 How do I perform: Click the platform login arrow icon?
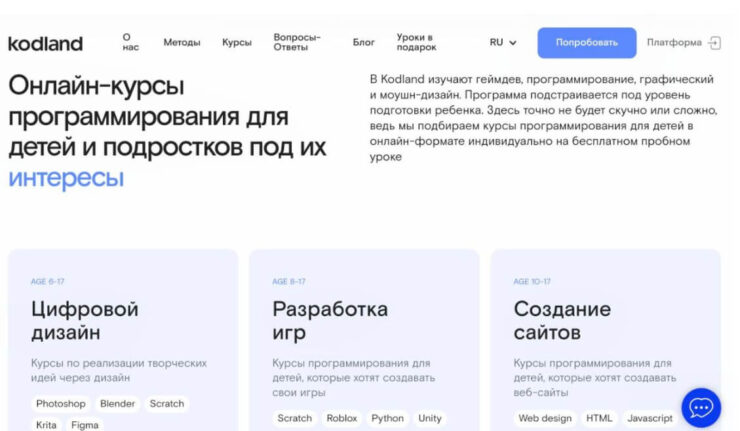point(714,43)
